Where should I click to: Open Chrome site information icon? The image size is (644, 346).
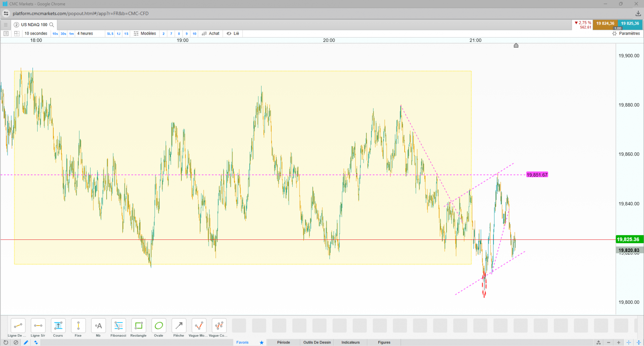click(x=6, y=14)
